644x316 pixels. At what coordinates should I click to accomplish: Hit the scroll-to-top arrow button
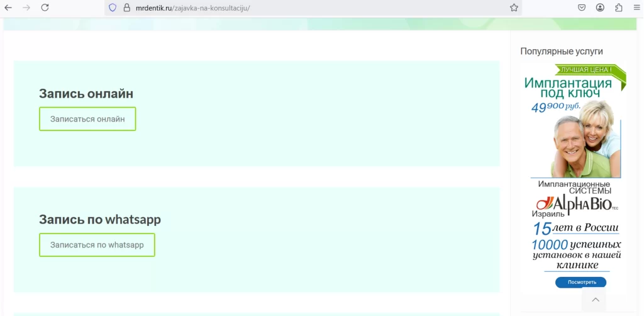pos(595,300)
